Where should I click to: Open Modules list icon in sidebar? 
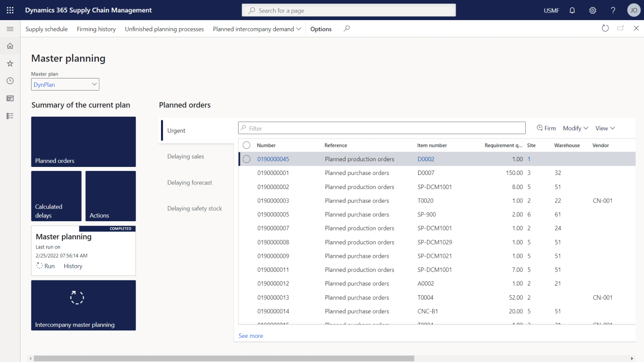(10, 116)
